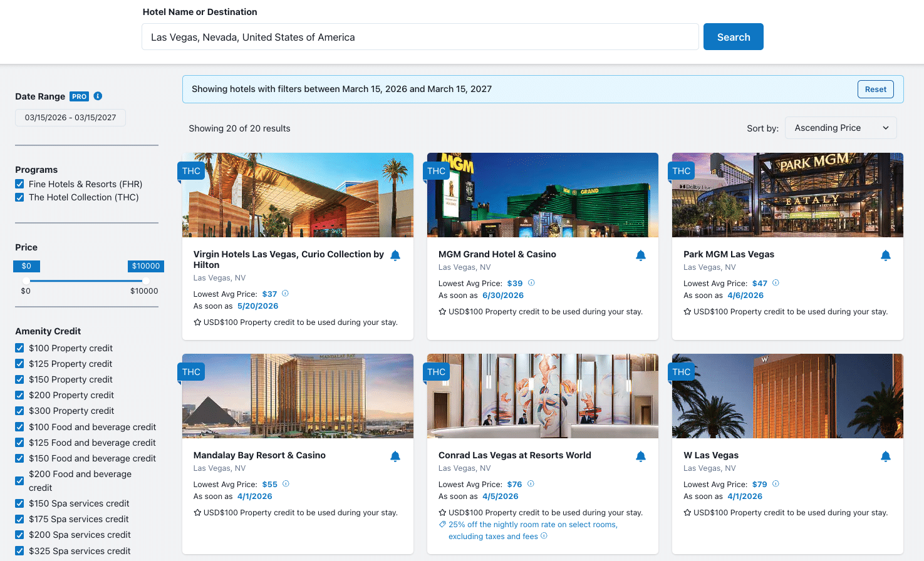Click the Hotel Name or Destination field
This screenshot has width=924, height=561.
420,37
